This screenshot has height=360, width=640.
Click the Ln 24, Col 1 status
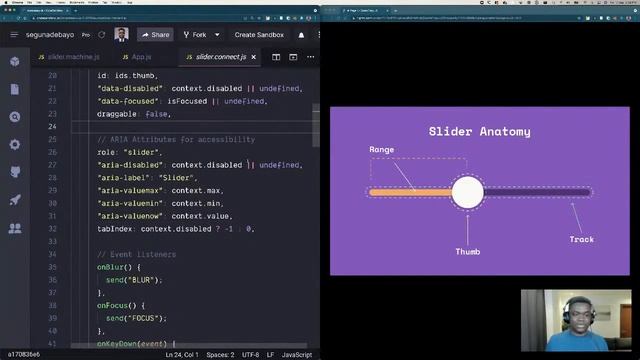182,355
